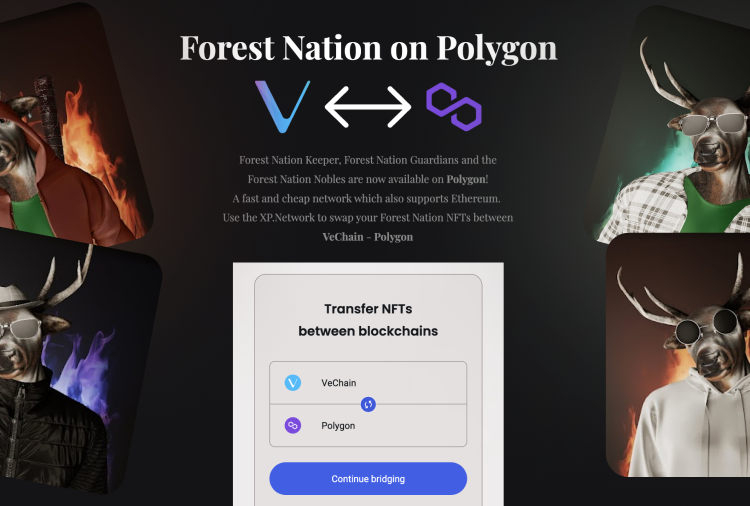Screen dimensions: 750x506
Task: Click the bold Polygon word in description
Action: [x=466, y=179]
